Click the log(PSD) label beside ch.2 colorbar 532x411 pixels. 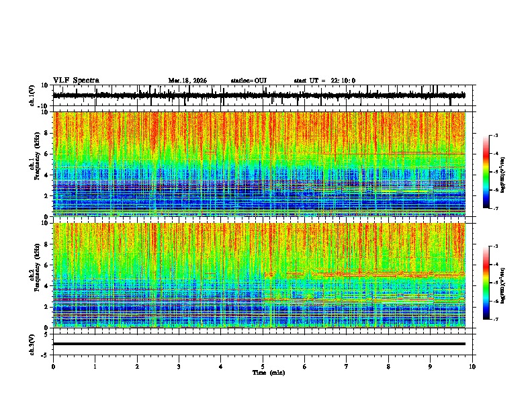(503, 285)
